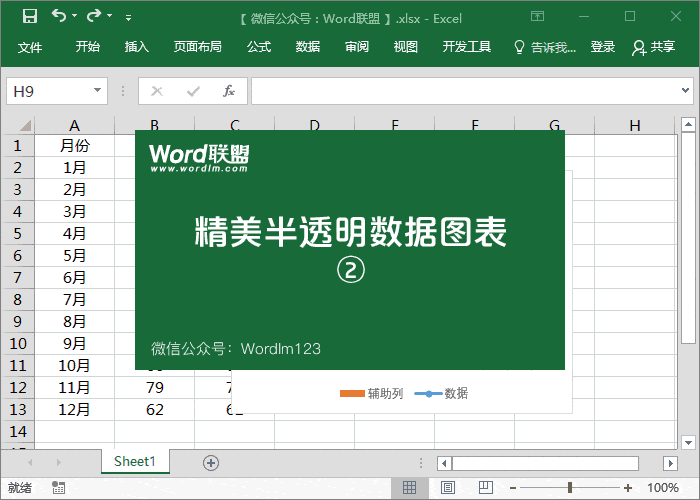Click cell containing 6月

[75, 278]
